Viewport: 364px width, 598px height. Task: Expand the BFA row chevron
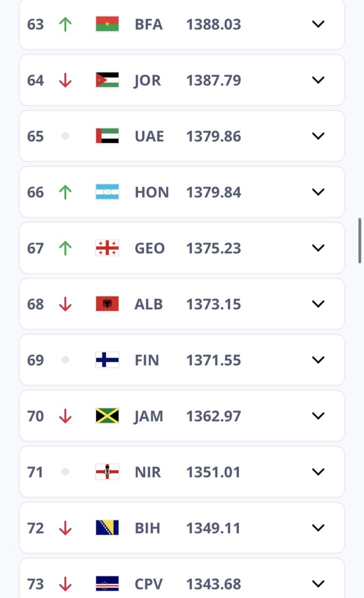pos(318,24)
